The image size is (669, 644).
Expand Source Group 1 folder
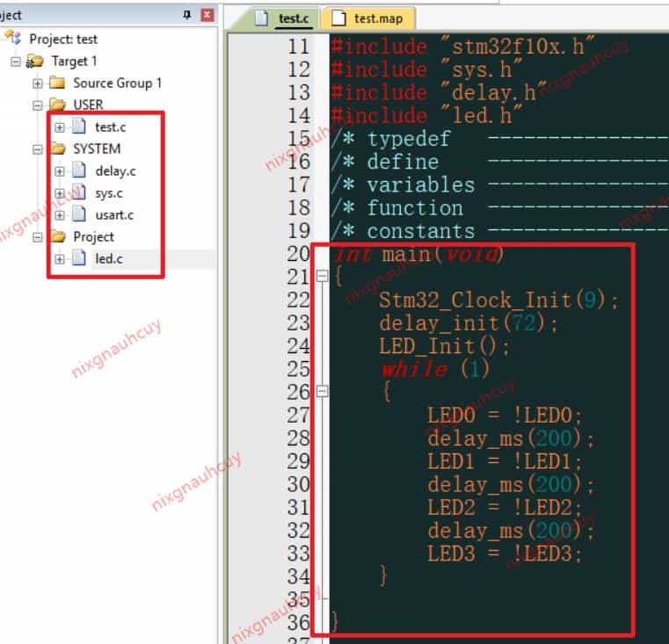tap(38, 83)
